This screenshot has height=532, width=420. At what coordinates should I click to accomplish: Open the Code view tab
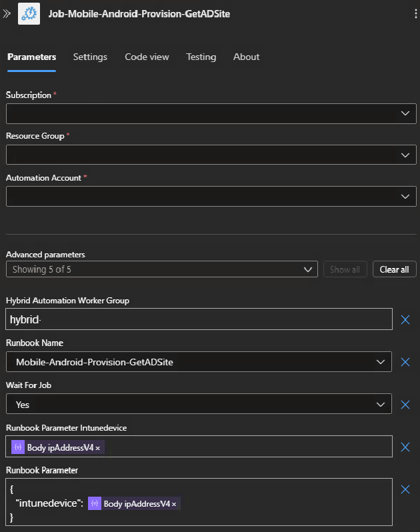(x=147, y=57)
